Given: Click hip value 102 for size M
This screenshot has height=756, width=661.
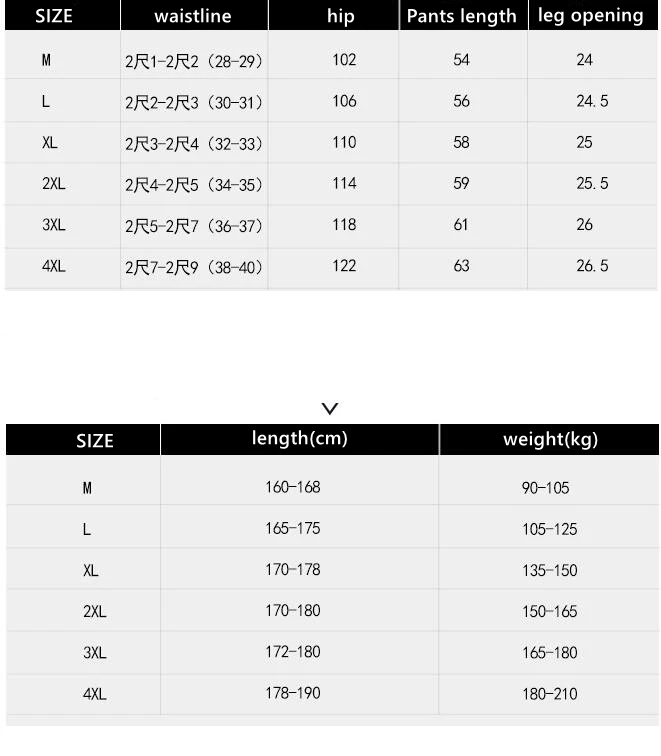Looking at the screenshot, I should [344, 60].
